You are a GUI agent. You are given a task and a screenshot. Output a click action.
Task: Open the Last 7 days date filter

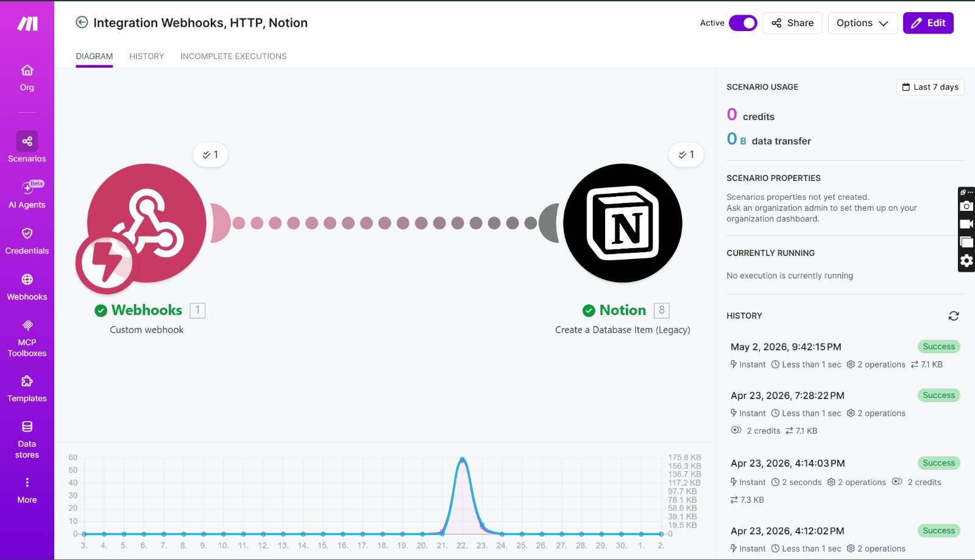click(930, 87)
